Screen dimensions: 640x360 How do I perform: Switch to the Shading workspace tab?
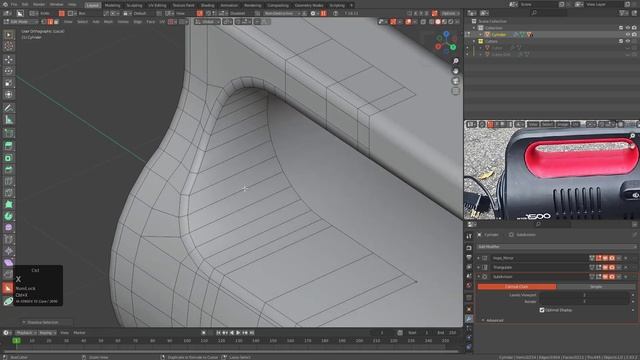[x=207, y=5]
